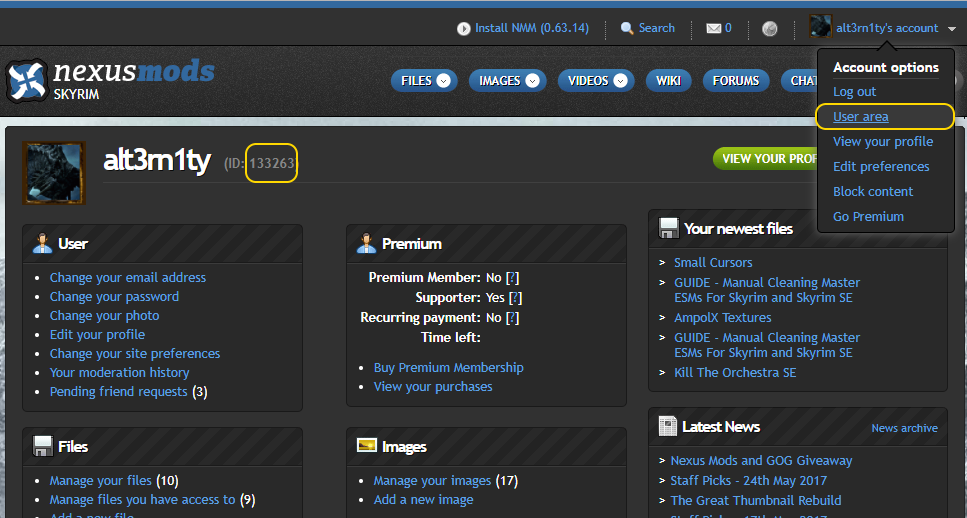Open Small Cursors file link
Image resolution: width=967 pixels, height=518 pixels.
tap(713, 263)
